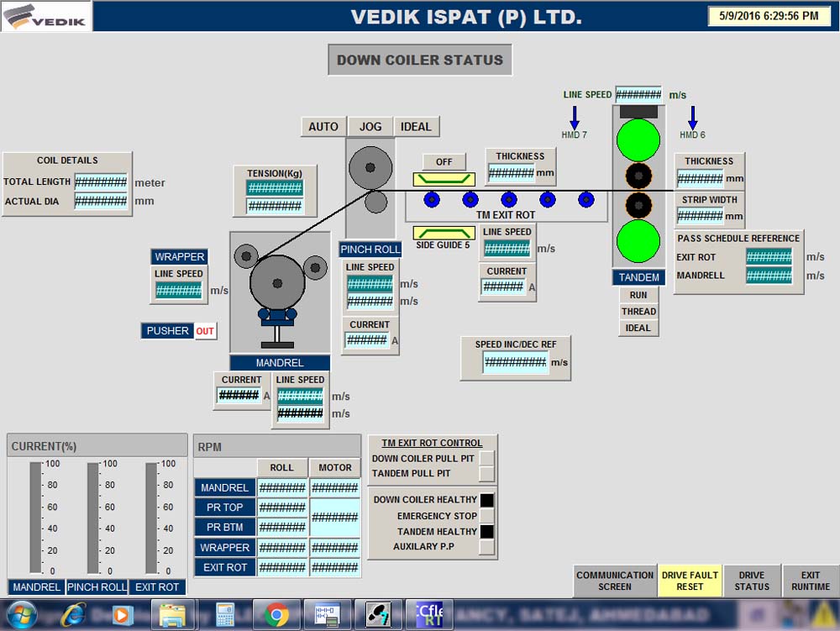Click the Wrapper Line Speed field
This screenshot has width=840, height=631.
coord(179,291)
